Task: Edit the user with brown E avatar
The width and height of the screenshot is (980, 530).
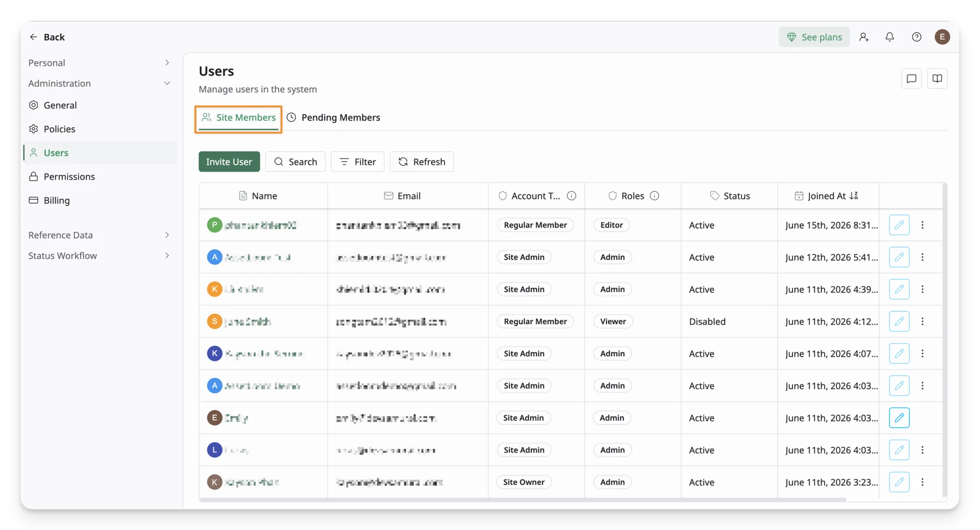Action: coord(899,418)
